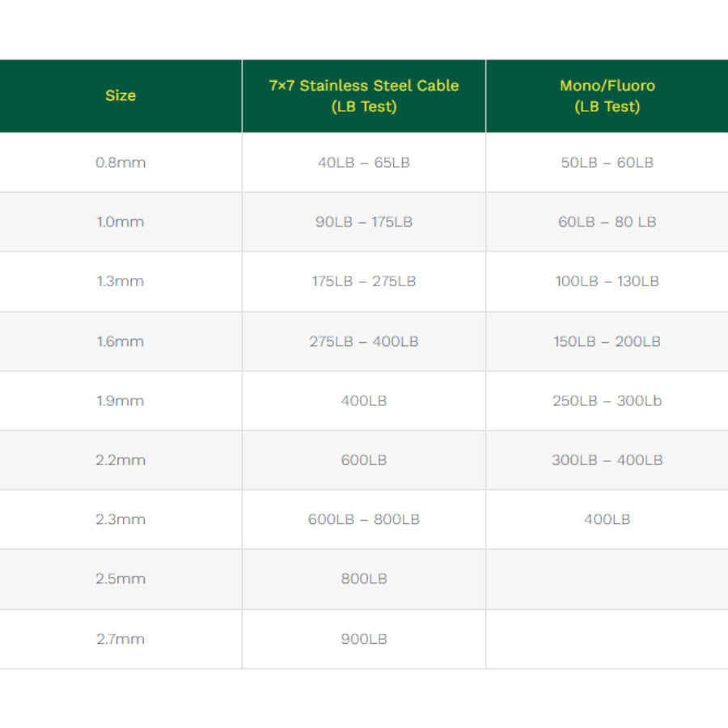
Task: Click the "Size" column header
Action: [121, 95]
